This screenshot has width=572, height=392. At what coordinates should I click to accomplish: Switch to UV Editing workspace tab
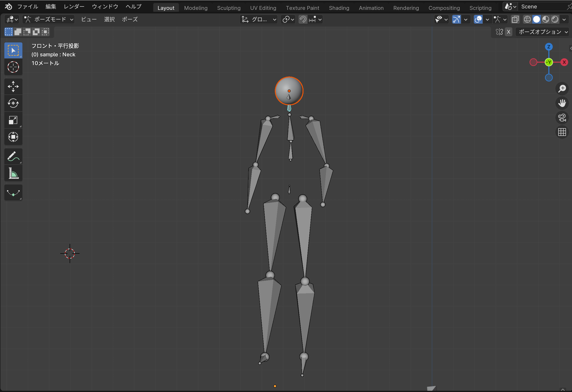(263, 8)
